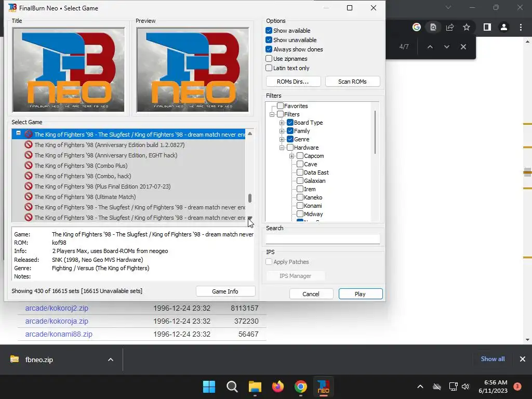Bookmark this page with the star icon
Viewport: 532px width, 399px height.
pyautogui.click(x=467, y=27)
